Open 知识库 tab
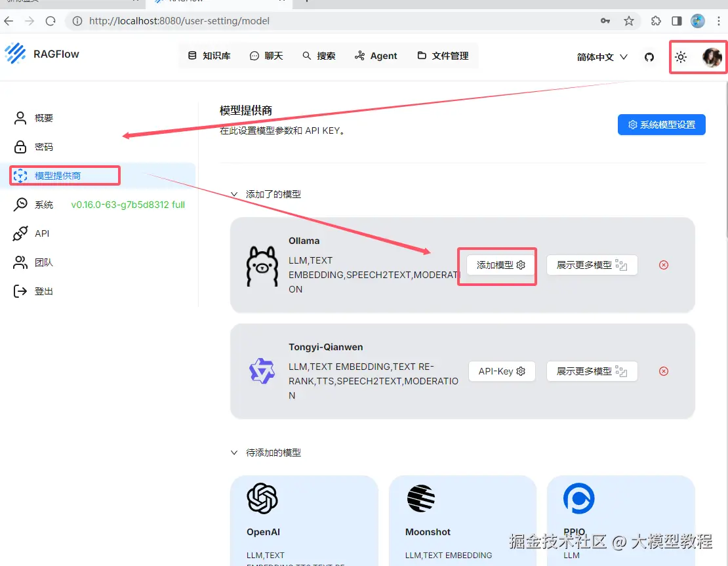 coord(209,56)
